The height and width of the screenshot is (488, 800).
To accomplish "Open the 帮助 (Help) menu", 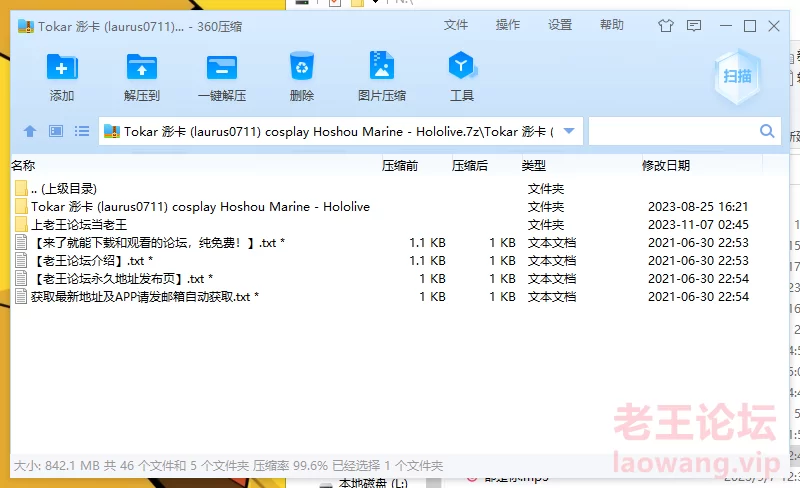I will [612, 25].
